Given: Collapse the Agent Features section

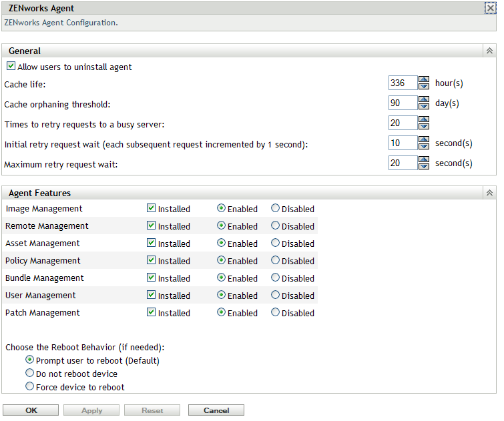Looking at the screenshot, I should (489, 193).
